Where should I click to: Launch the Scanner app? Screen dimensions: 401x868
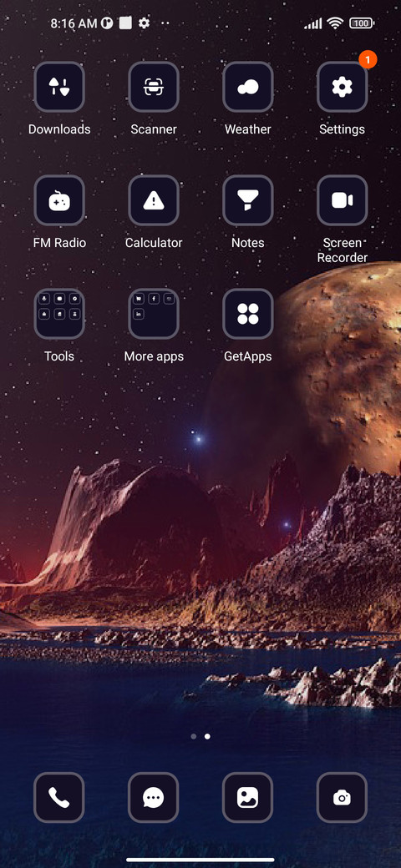point(154,87)
